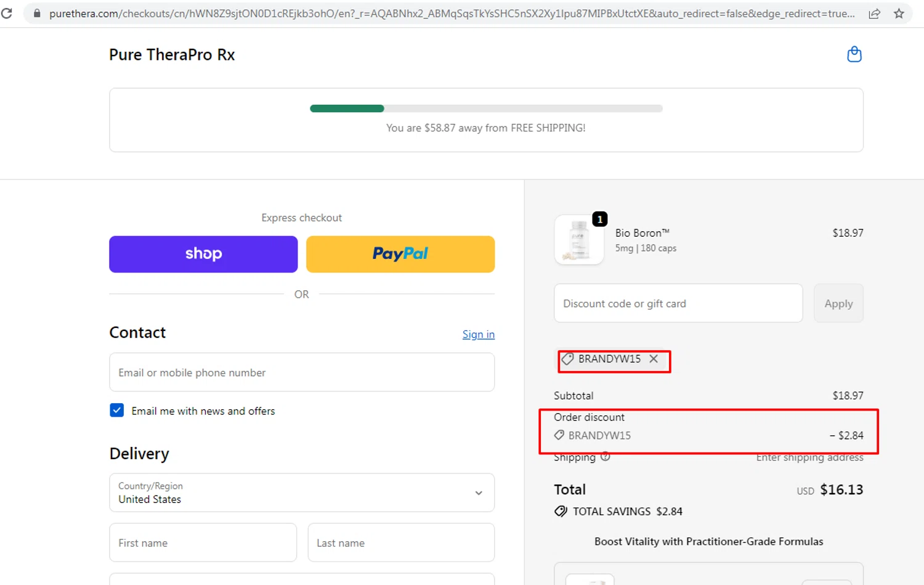The width and height of the screenshot is (924, 585).
Task: Click the Pure TheraPro Rx store title
Action: click(x=172, y=55)
